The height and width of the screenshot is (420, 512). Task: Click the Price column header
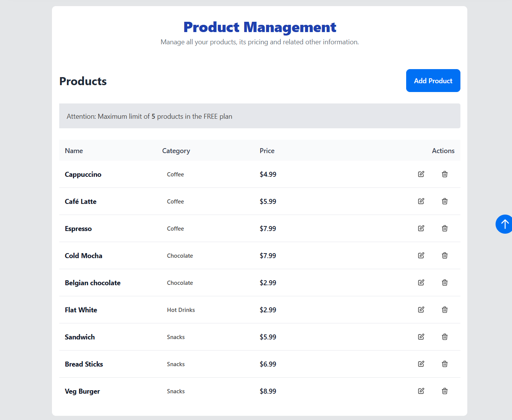tap(267, 151)
